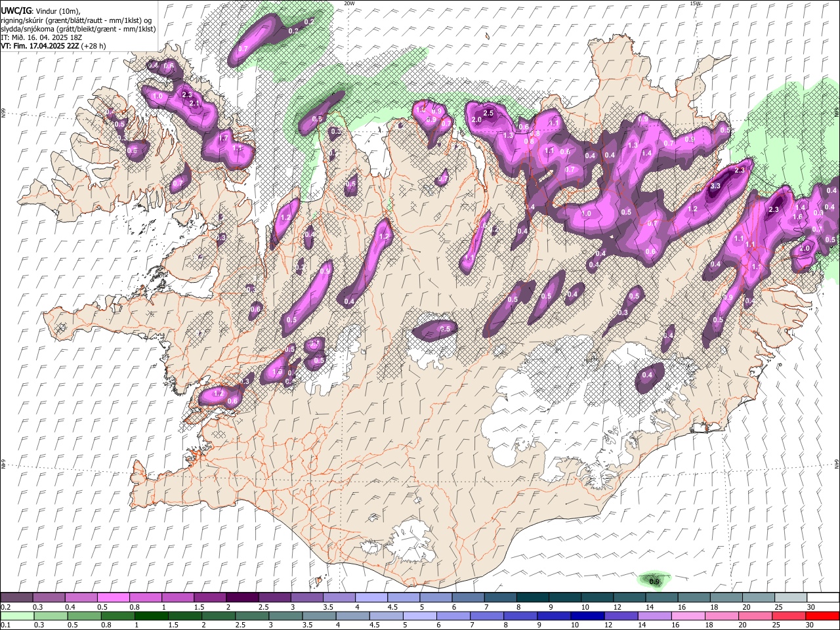Click the '3.3' snowfall value on the map
Screen dimensions: 840x630
[x=715, y=186]
